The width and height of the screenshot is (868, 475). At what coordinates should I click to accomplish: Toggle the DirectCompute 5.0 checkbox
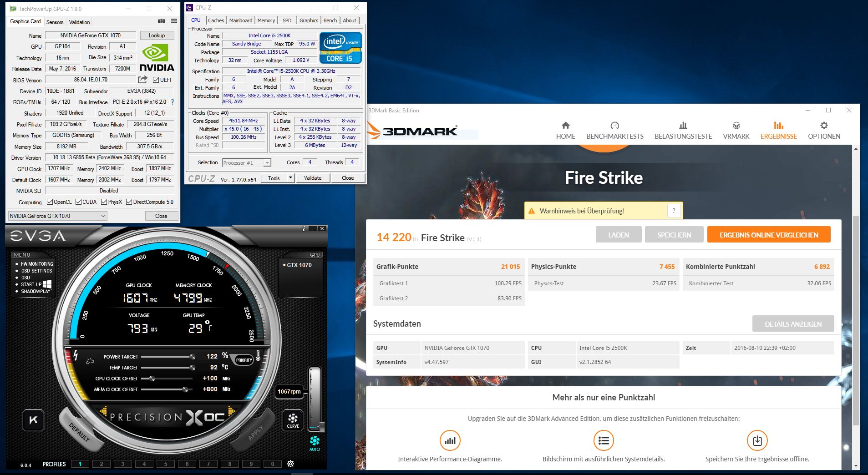click(x=129, y=202)
